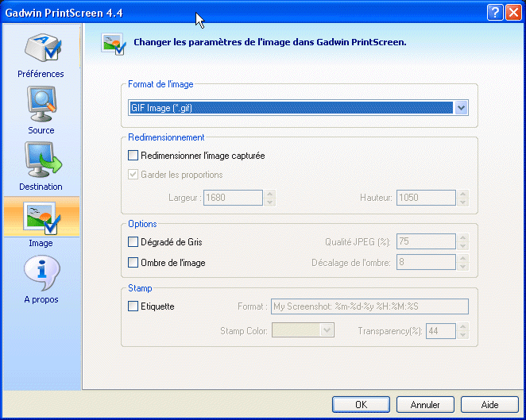Image resolution: width=526 pixels, height=420 pixels.
Task: Decrease Transparency with down spinner
Action: [x=463, y=335]
